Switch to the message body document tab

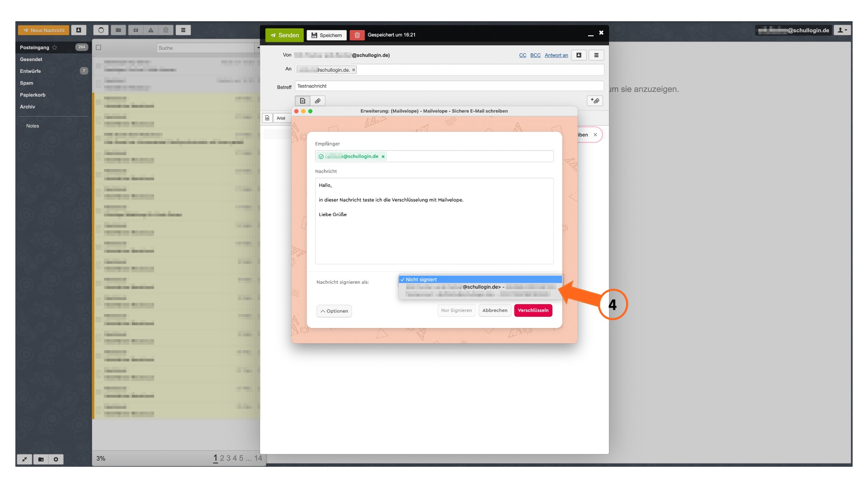click(302, 101)
